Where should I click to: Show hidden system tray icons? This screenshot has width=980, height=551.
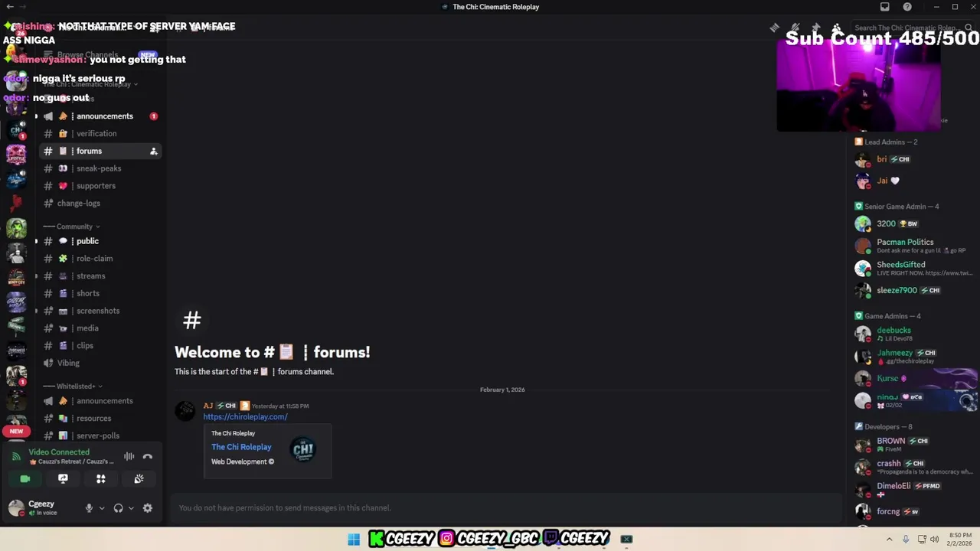point(890,540)
